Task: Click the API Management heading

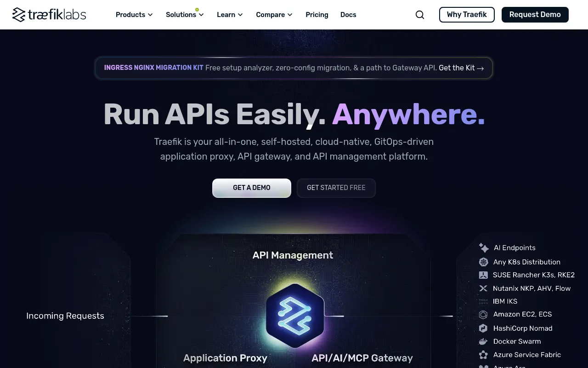Action: pos(293,255)
